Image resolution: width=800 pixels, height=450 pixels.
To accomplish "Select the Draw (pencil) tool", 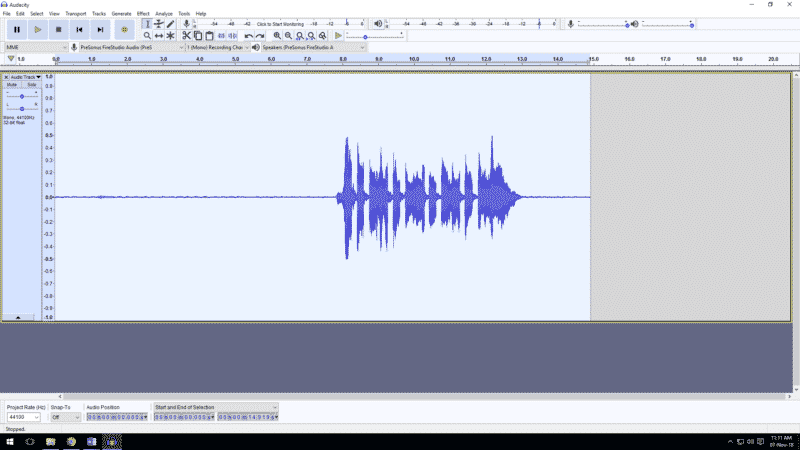I will pyautogui.click(x=170, y=23).
